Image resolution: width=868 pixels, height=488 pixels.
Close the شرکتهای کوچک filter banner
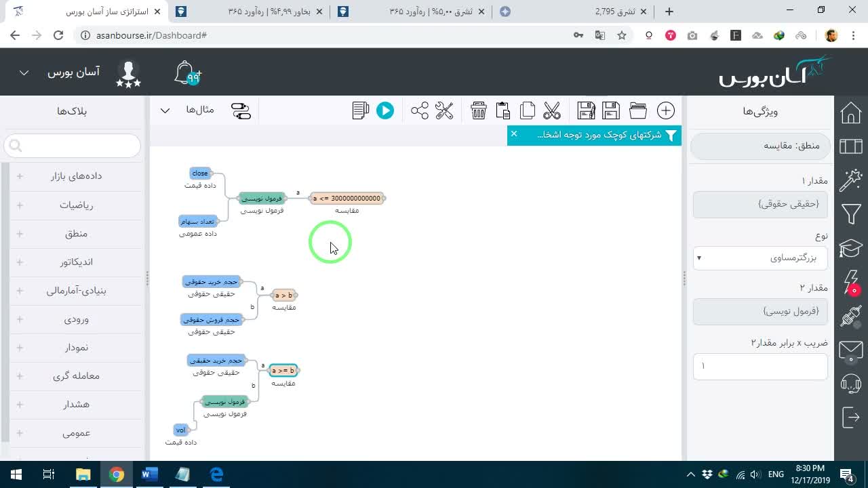(x=514, y=134)
